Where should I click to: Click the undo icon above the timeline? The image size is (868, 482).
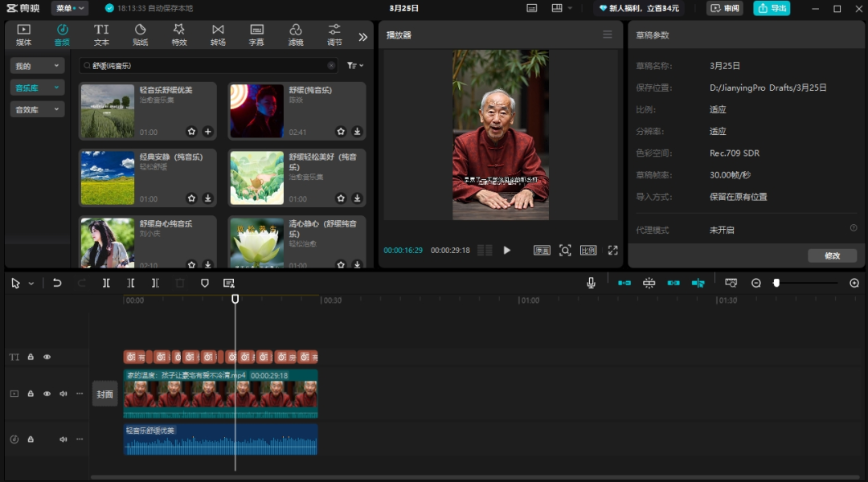[x=56, y=283]
